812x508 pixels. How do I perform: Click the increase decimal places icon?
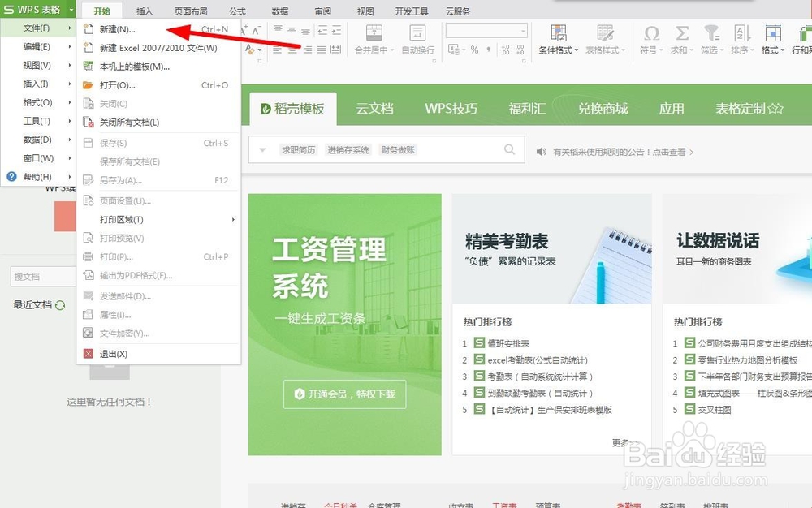(x=505, y=50)
